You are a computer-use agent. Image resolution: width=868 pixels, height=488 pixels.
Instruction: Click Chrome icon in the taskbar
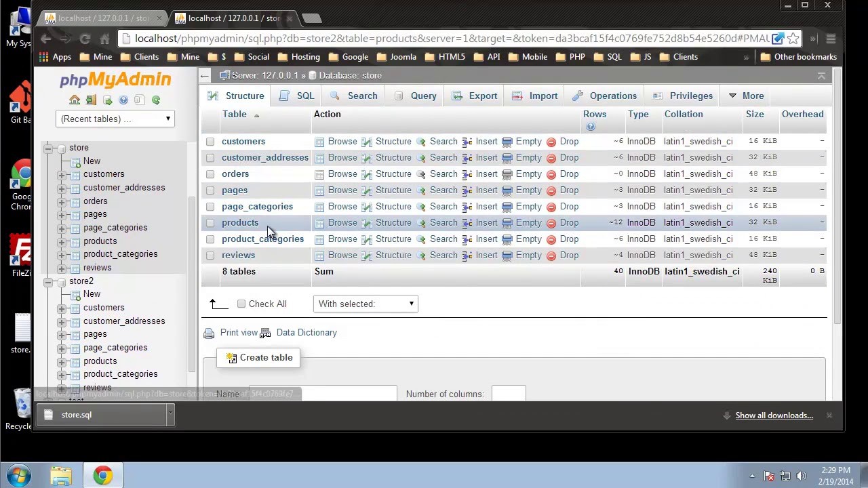coord(102,476)
